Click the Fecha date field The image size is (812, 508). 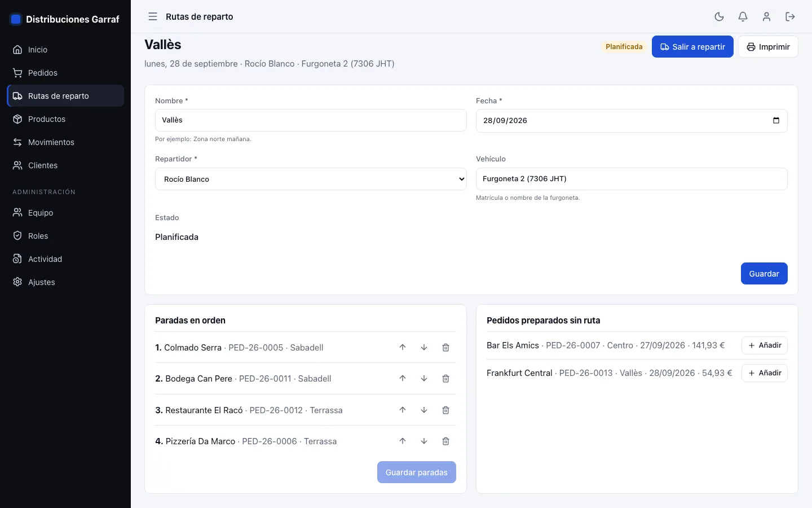(632, 121)
